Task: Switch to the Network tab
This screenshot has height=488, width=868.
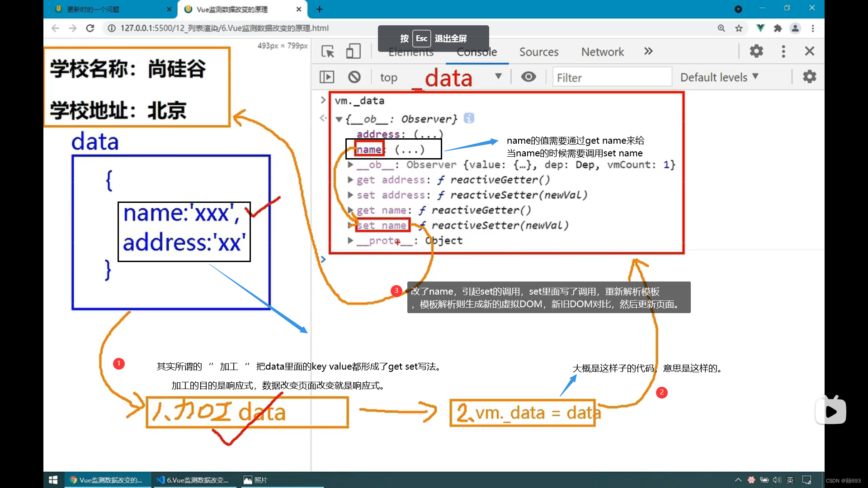Action: (x=602, y=52)
